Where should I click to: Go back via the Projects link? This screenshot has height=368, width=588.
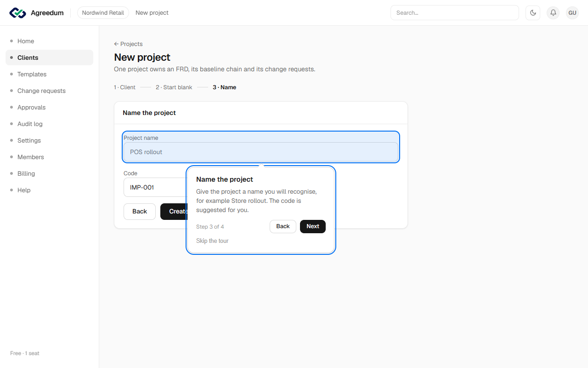[x=128, y=44]
